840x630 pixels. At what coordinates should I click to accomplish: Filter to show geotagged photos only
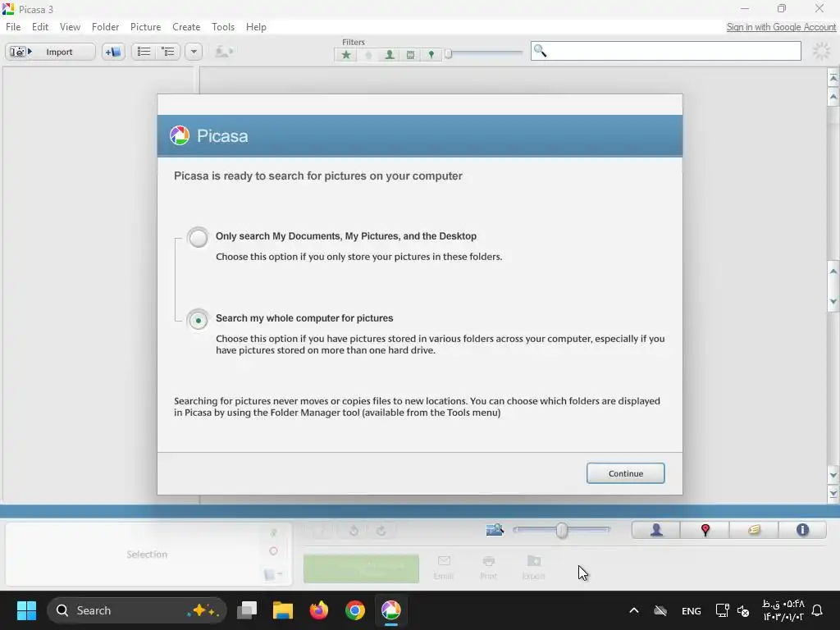[x=431, y=55]
